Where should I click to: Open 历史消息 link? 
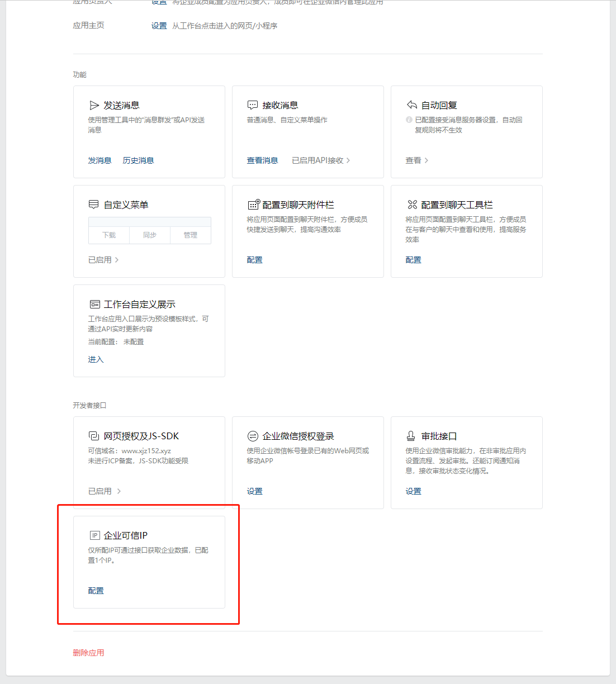point(138,160)
